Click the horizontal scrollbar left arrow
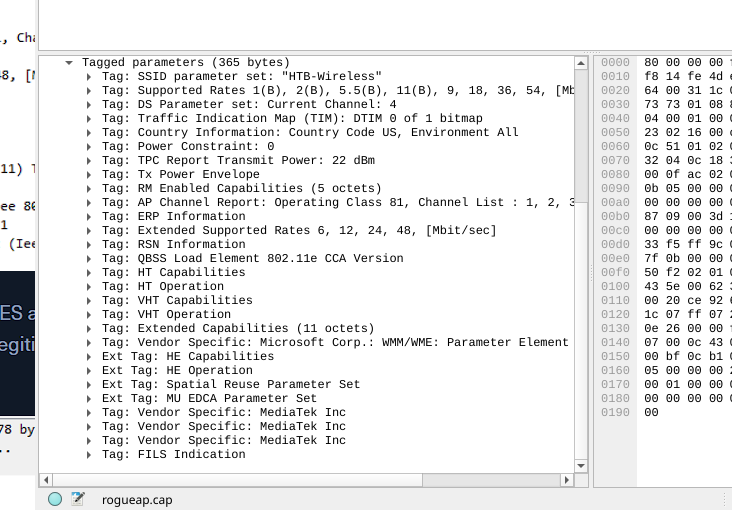This screenshot has height=510, width=732. (46, 480)
